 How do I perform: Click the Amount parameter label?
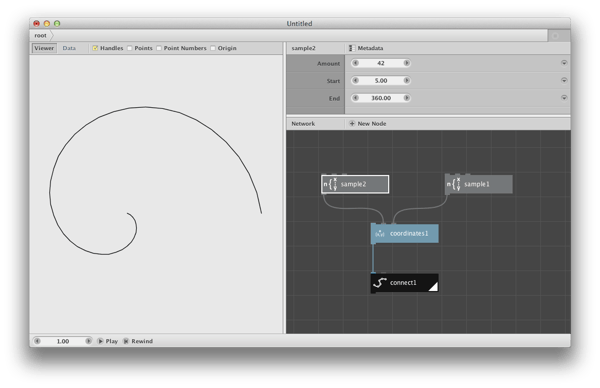[x=328, y=64]
